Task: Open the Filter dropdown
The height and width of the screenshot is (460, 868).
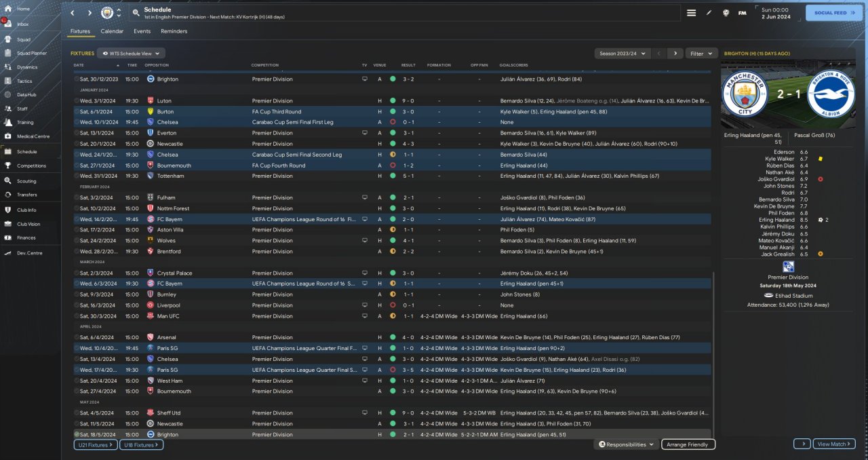Action: point(701,53)
